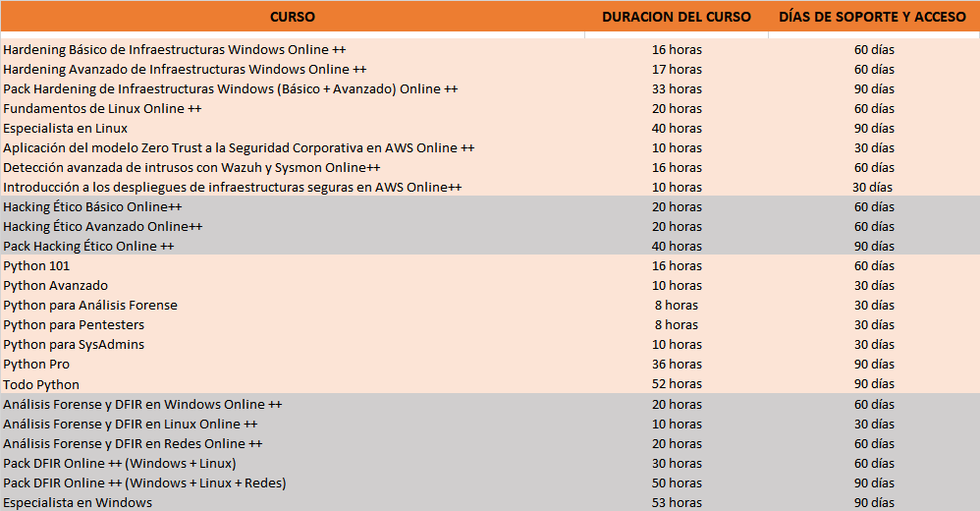Click 40 horas for Especialista en Linux

click(x=677, y=128)
